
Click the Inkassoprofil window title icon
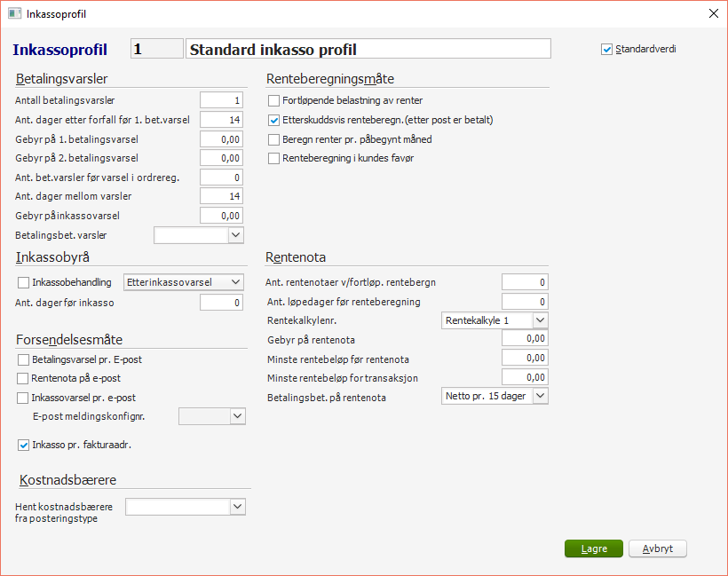click(14, 14)
